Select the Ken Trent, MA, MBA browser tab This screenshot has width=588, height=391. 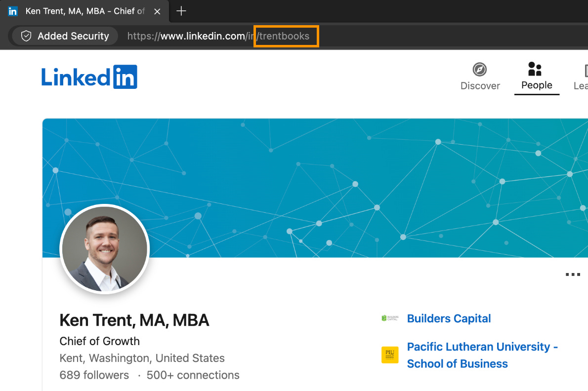coord(84,11)
